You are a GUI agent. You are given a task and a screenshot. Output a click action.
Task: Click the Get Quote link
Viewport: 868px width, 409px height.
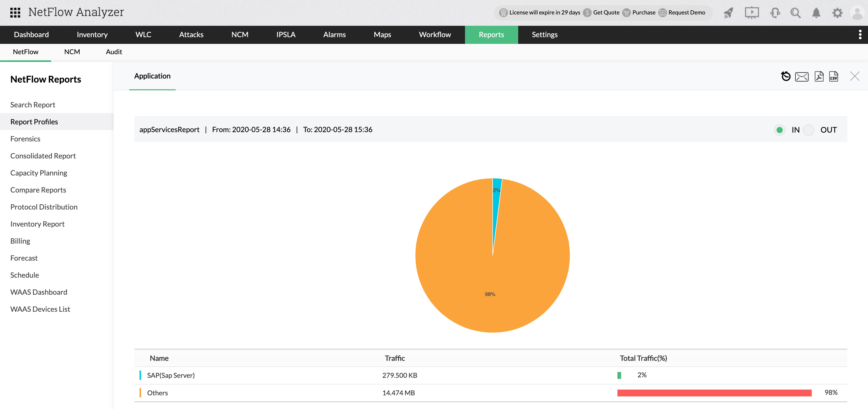[606, 12]
